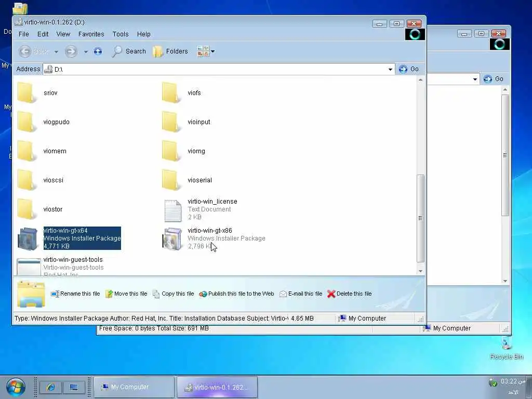
Task: Click E-mail this file
Action: tap(301, 294)
